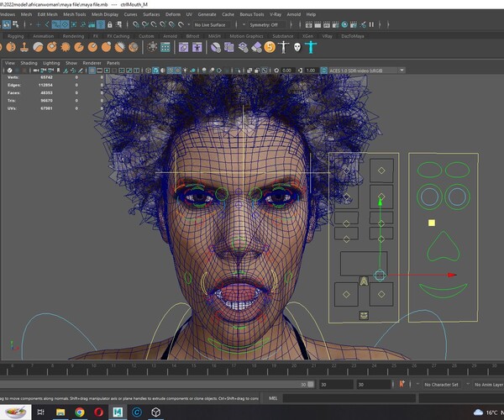The height and width of the screenshot is (420, 504).
Task: Open the Symmetry: Off dropdown
Action: point(267,24)
